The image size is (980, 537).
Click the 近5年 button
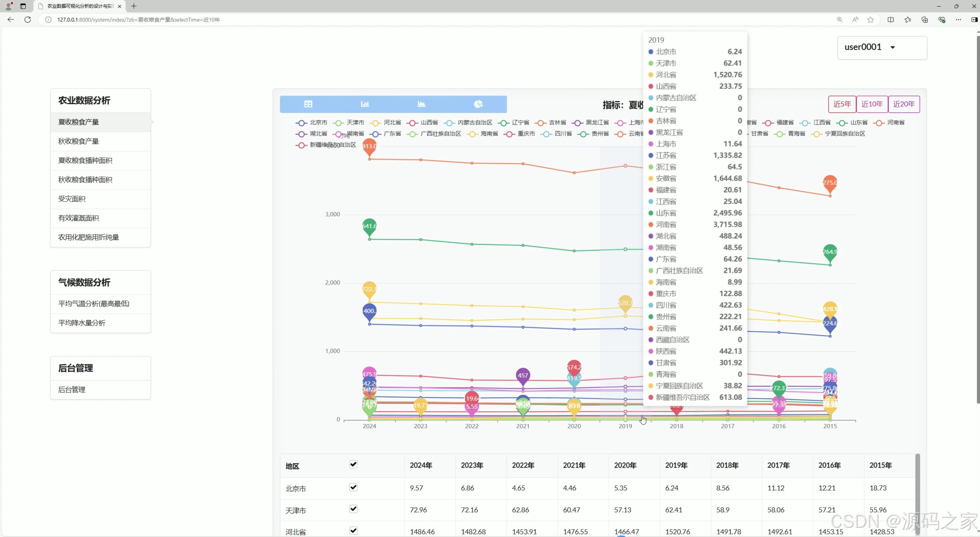[842, 104]
